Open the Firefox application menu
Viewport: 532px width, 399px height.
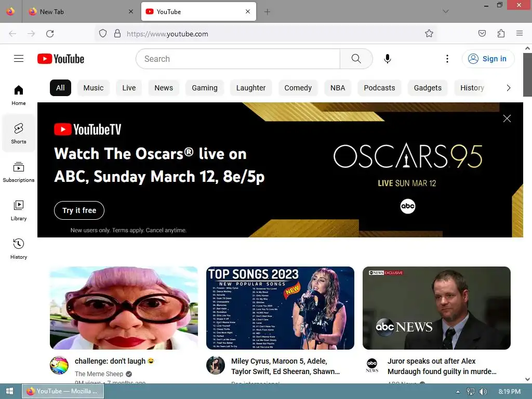click(520, 33)
